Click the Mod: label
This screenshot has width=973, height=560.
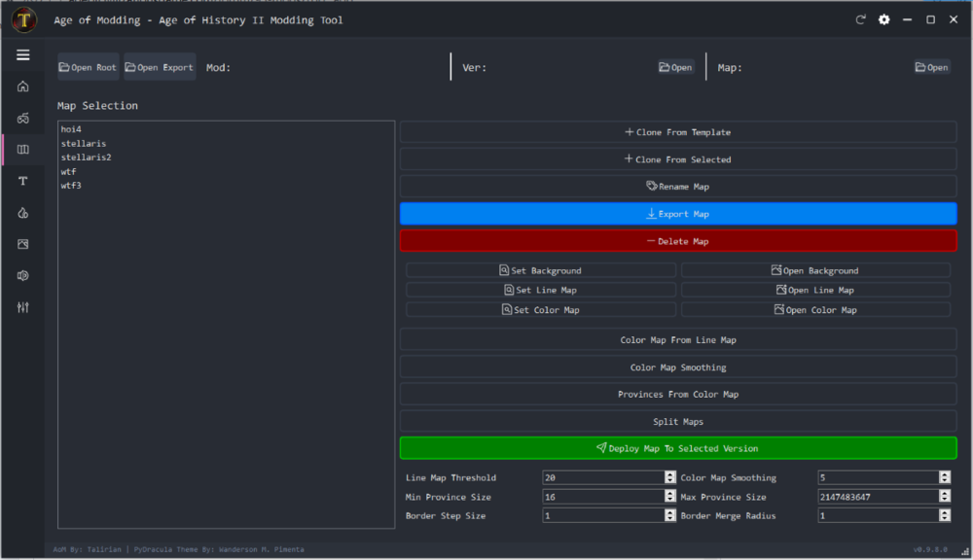click(x=218, y=68)
